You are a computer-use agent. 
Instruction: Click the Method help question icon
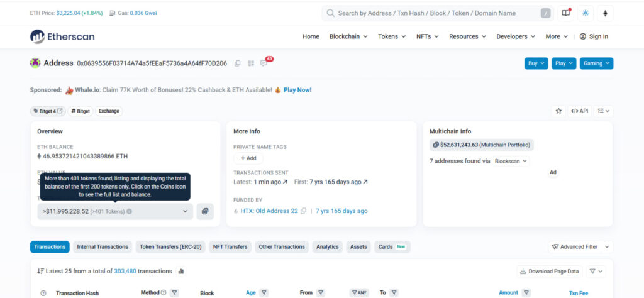click(164, 293)
